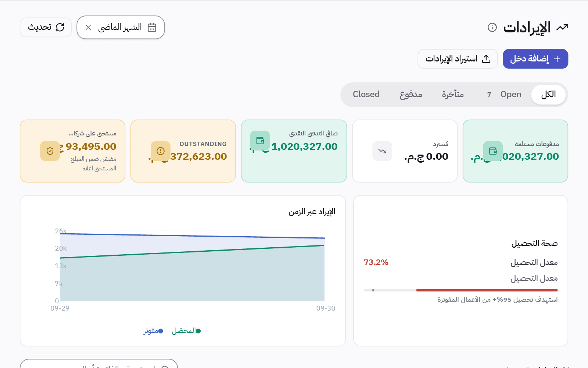Click the info icon beside الإيرادات title
Image resolution: width=588 pixels, height=368 pixels.
[x=492, y=27]
